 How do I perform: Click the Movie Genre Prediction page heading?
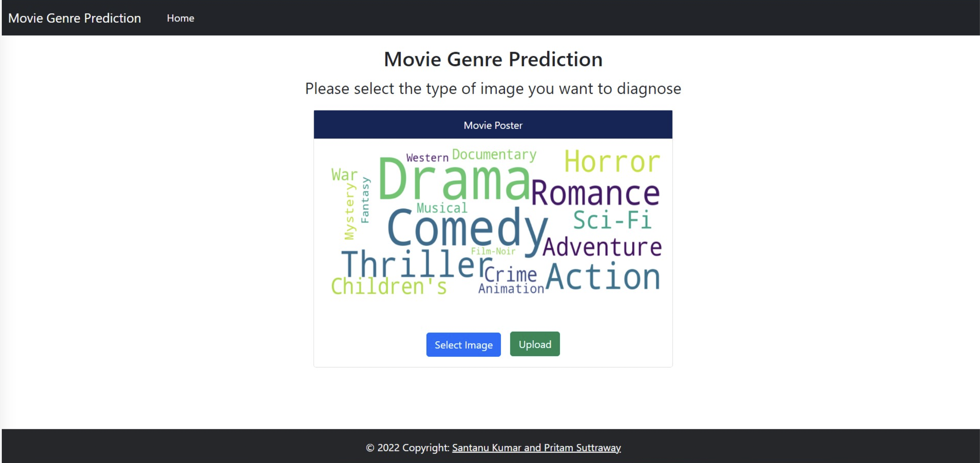[x=493, y=59]
